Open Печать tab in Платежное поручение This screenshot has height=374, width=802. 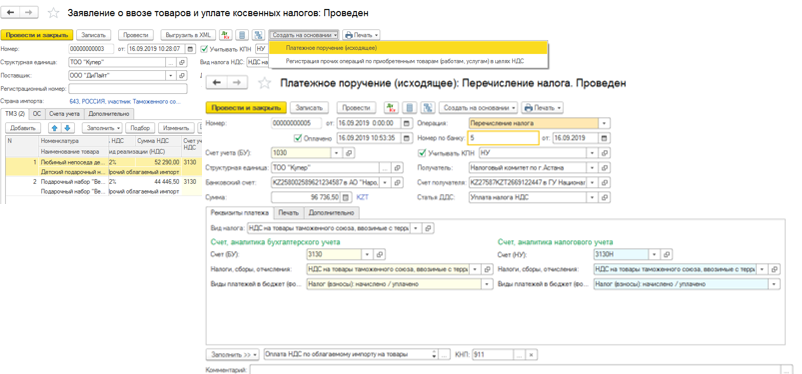(288, 212)
